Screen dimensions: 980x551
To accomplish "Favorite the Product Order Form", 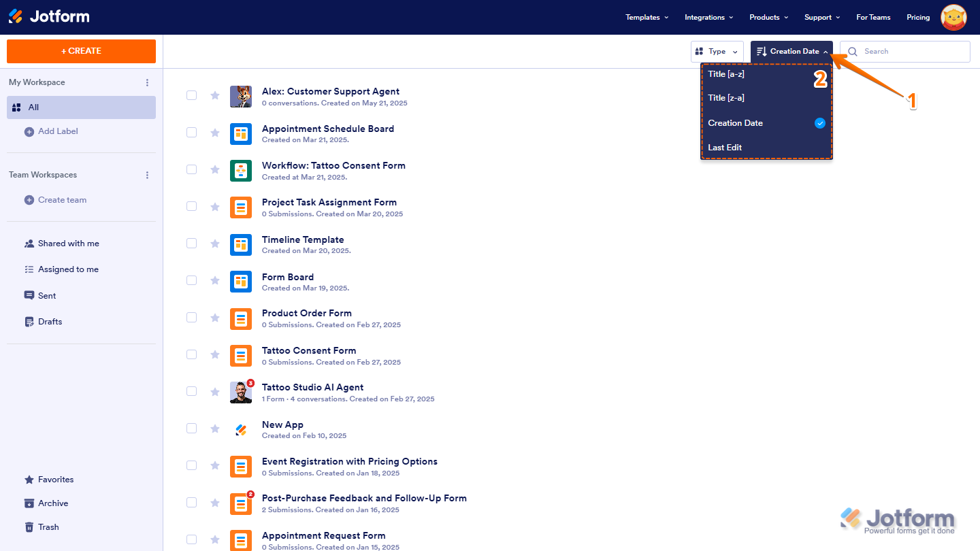I will [215, 318].
